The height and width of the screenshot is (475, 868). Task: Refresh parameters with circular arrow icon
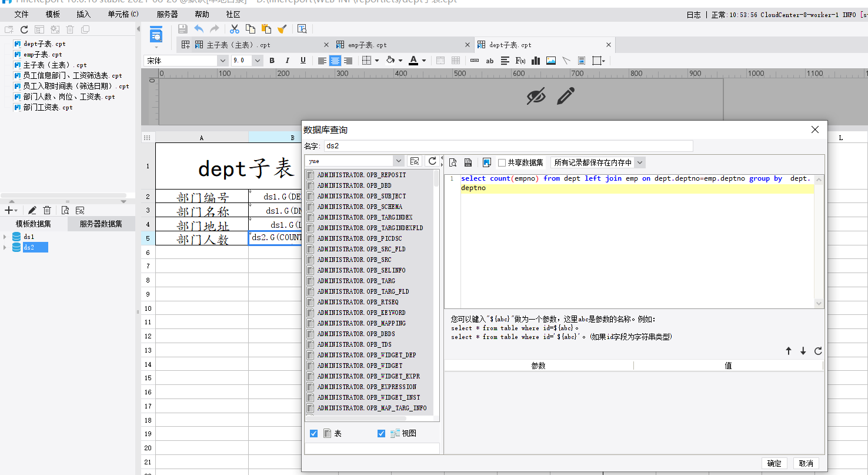pos(818,351)
